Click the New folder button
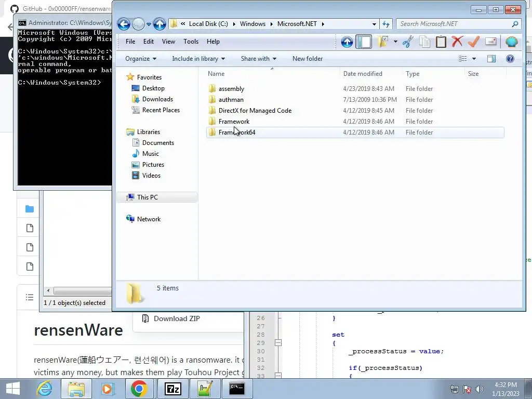This screenshot has height=399, width=532. tap(308, 59)
